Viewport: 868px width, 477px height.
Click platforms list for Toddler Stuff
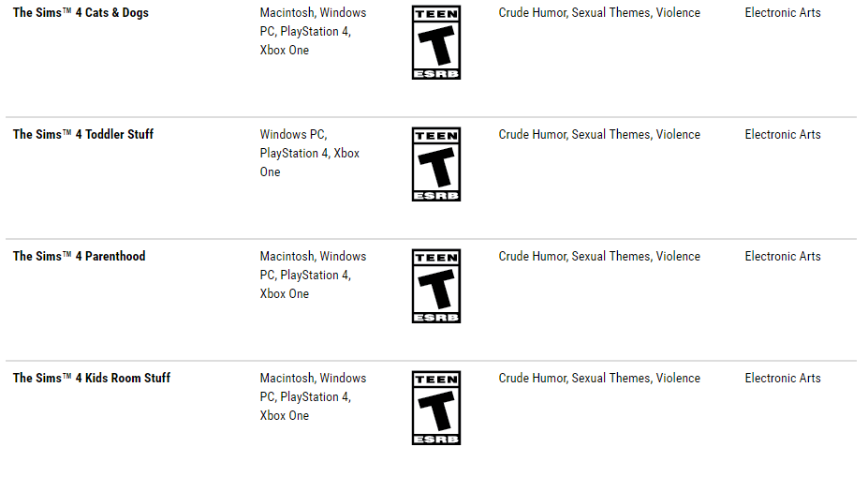(x=310, y=154)
